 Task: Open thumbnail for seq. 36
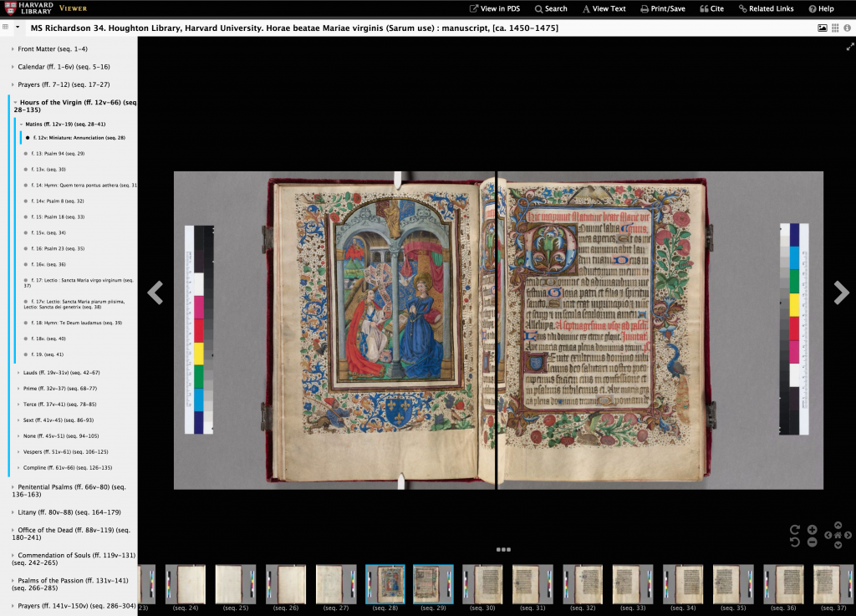[x=783, y=583]
